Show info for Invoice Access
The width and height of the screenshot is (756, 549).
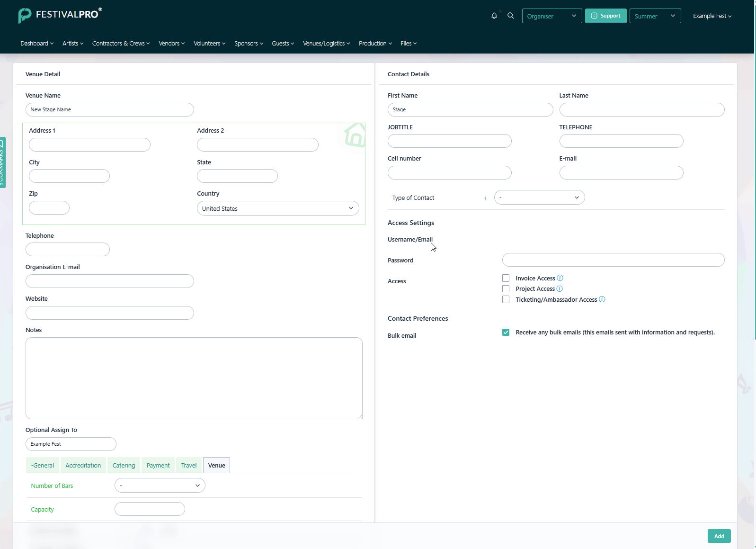point(560,278)
